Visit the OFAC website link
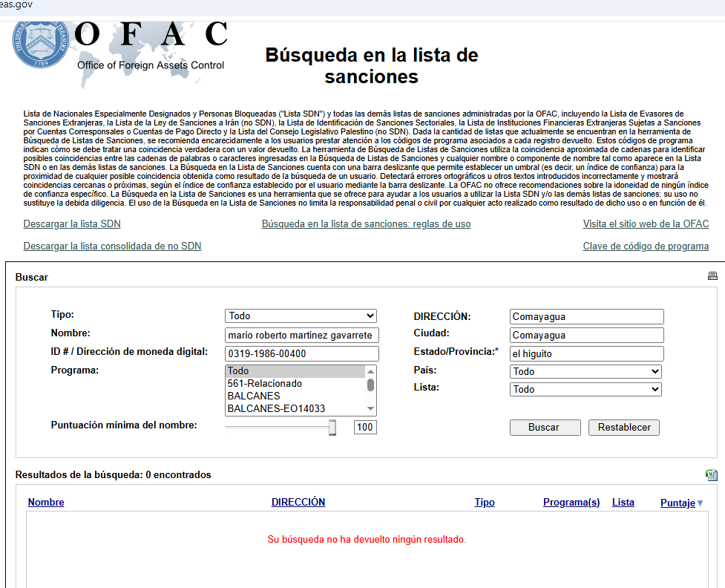The image size is (725, 588). [646, 224]
